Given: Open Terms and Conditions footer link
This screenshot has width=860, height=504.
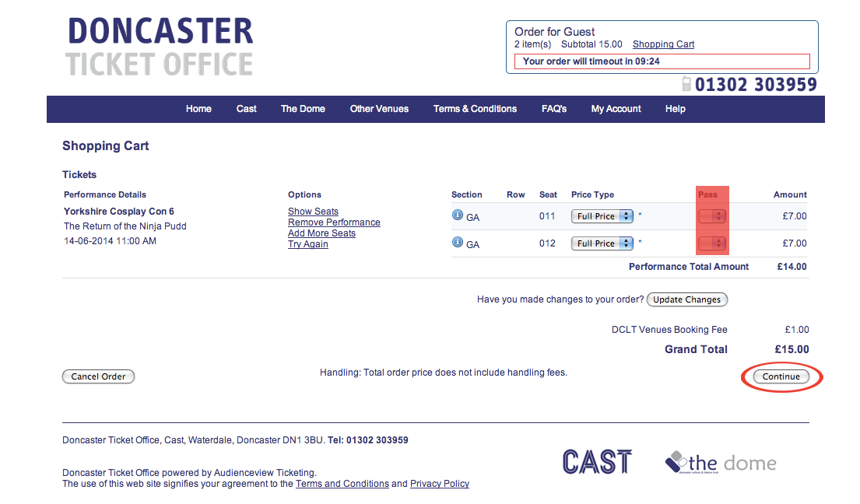Looking at the screenshot, I should click(x=342, y=484).
